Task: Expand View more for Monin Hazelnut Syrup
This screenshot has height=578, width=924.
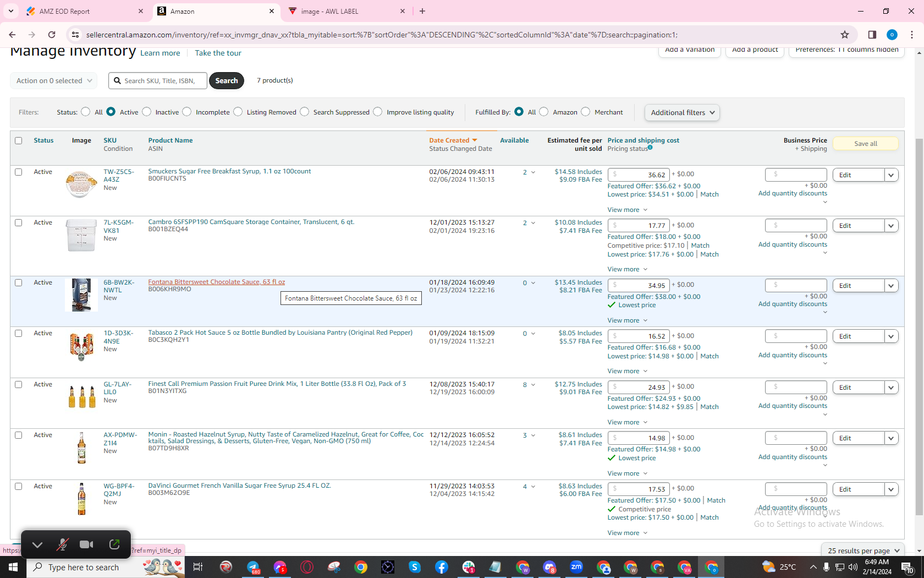Action: (x=628, y=473)
